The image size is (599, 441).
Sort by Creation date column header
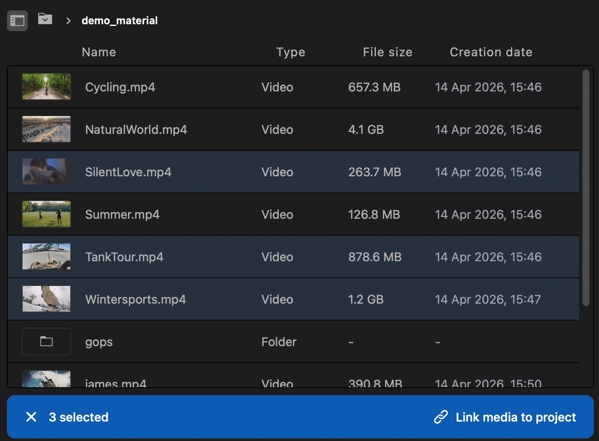491,52
